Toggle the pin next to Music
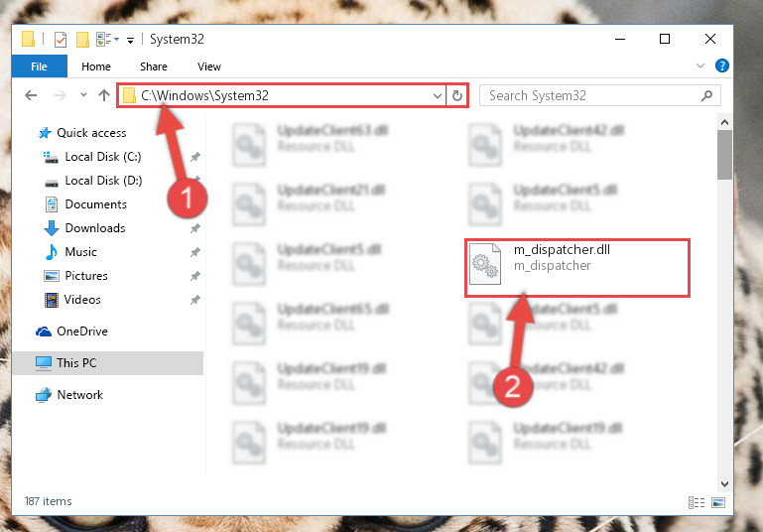Viewport: 763px width, 532px height. click(x=195, y=252)
